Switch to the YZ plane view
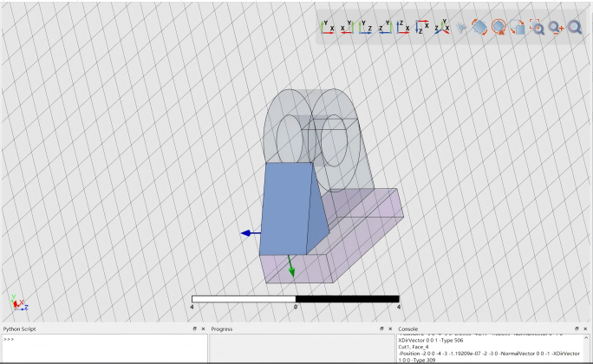This screenshot has height=364, width=593. coord(365,28)
